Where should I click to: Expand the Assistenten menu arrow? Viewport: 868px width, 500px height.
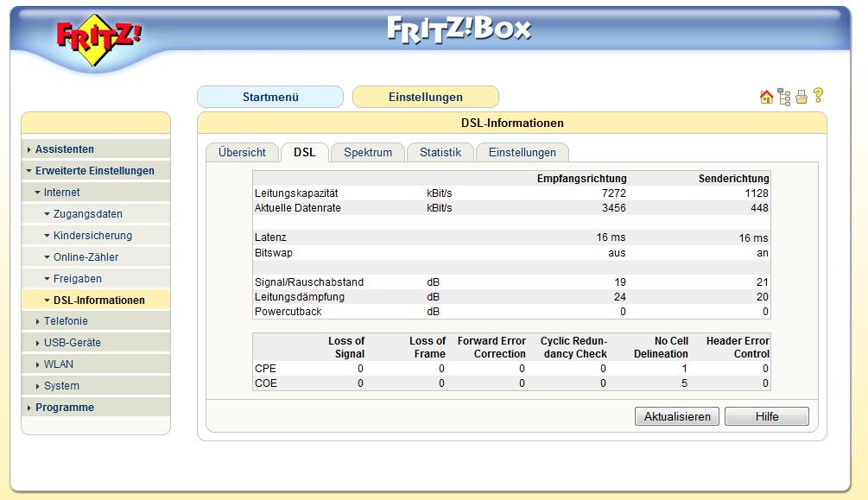[29, 149]
